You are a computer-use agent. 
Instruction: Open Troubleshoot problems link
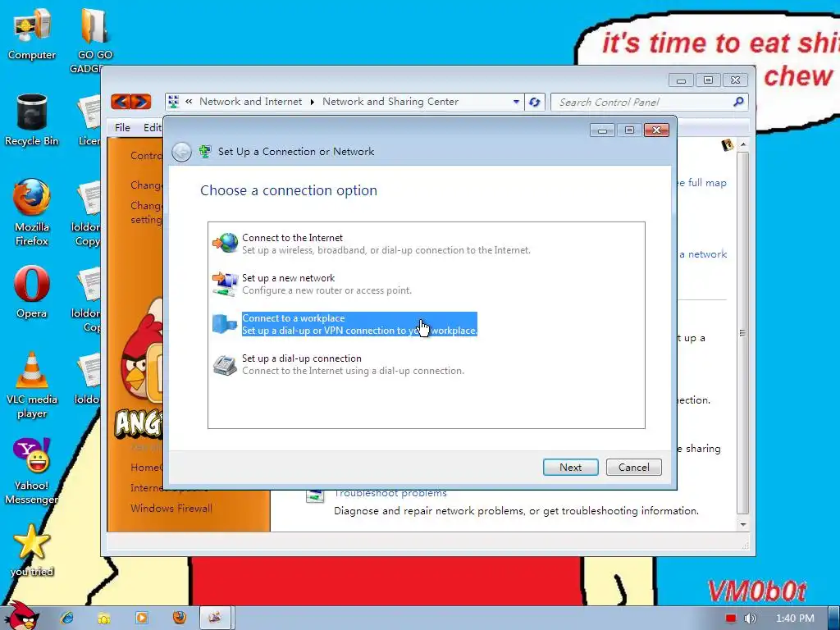click(390, 493)
